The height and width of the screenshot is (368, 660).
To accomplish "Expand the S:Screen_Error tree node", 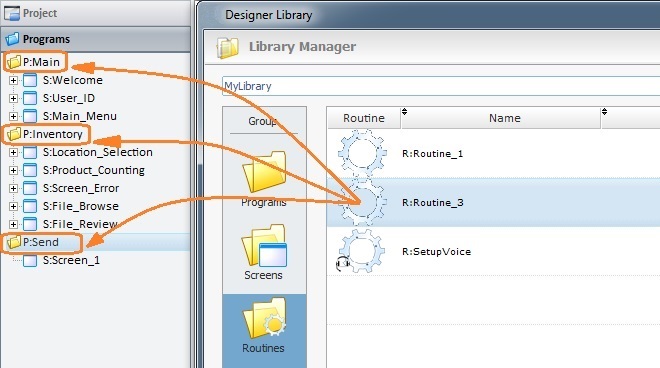I will coord(13,188).
